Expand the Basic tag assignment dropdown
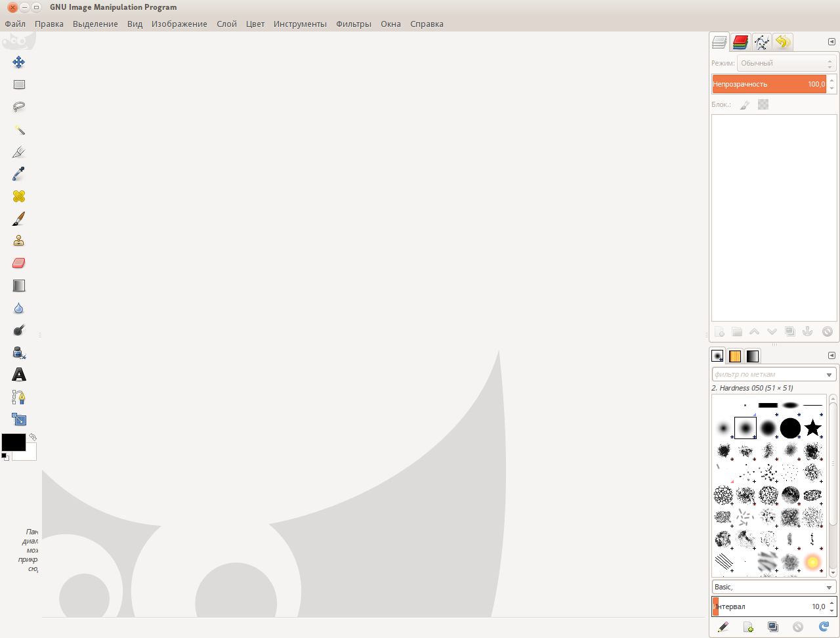 (x=829, y=587)
